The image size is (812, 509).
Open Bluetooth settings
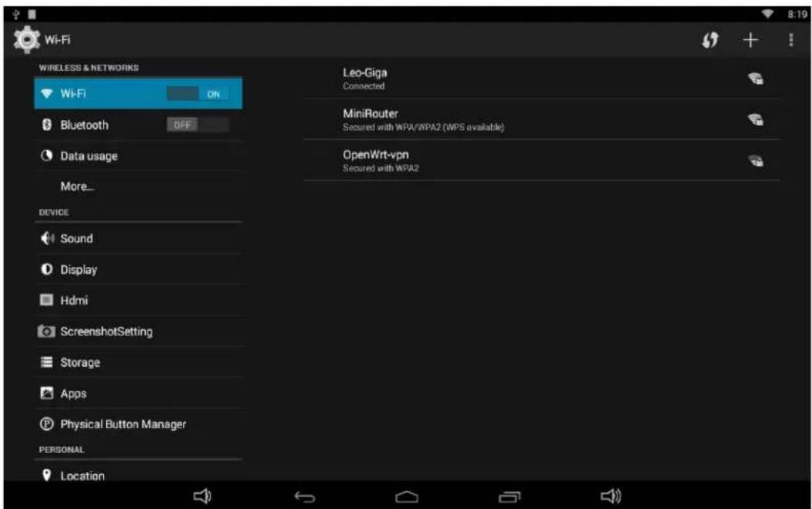pyautogui.click(x=138, y=125)
